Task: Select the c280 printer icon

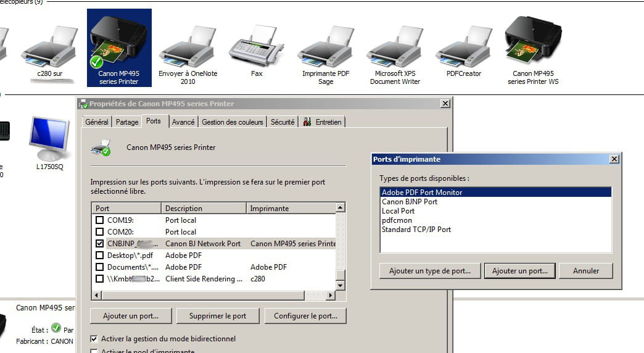Action: coord(50,46)
